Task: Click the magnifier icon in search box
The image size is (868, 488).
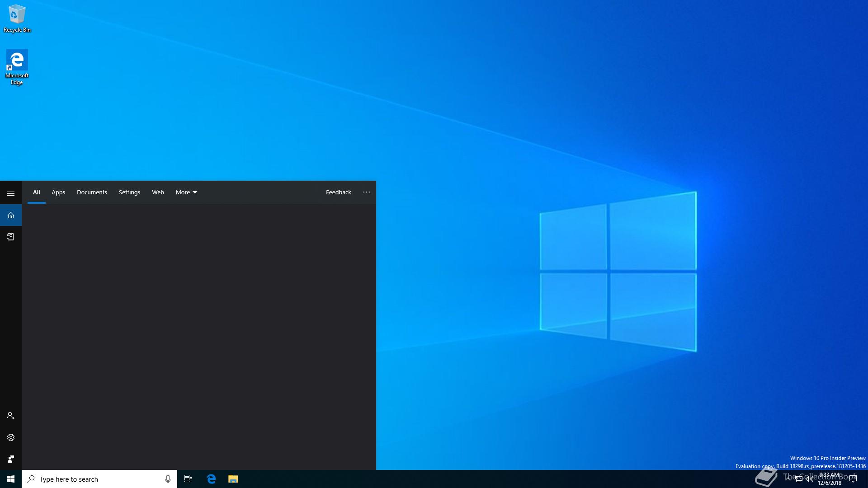Action: 31,479
